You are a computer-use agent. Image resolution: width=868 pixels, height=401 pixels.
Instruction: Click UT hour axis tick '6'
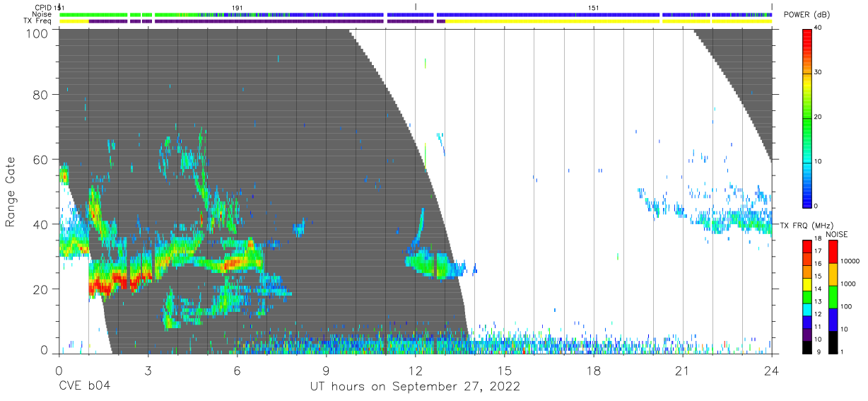click(237, 370)
